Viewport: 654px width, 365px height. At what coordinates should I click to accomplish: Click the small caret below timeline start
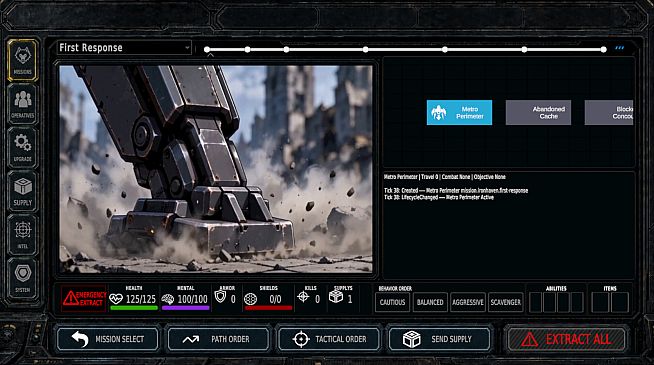211,55
